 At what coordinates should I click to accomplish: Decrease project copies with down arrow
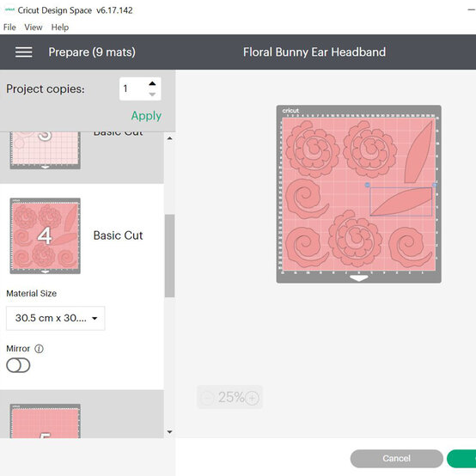(152, 95)
